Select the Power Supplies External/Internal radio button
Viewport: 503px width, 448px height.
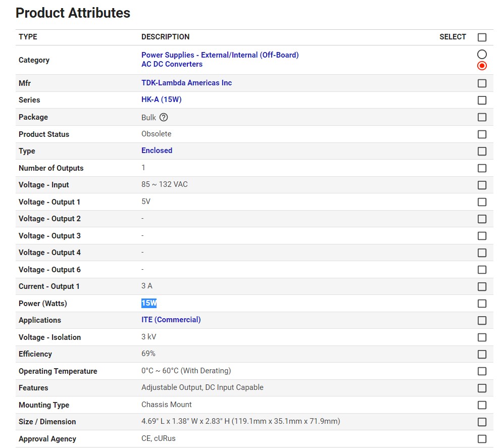(x=482, y=54)
